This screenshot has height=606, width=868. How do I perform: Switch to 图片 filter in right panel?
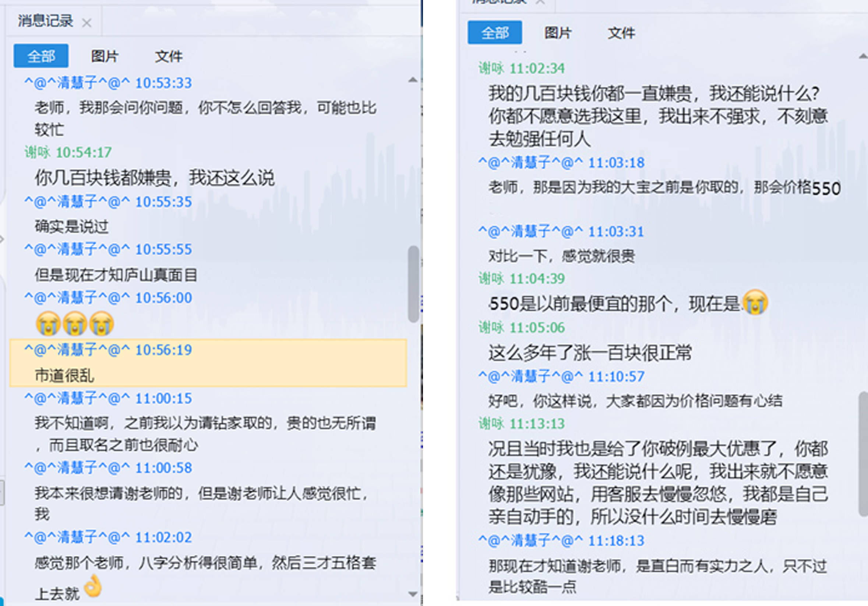click(x=558, y=33)
